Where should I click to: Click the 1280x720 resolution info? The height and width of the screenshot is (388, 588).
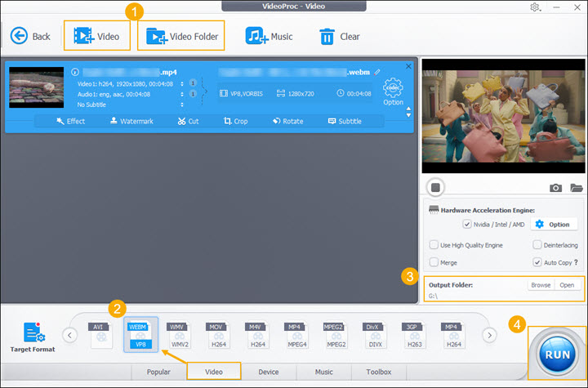296,93
